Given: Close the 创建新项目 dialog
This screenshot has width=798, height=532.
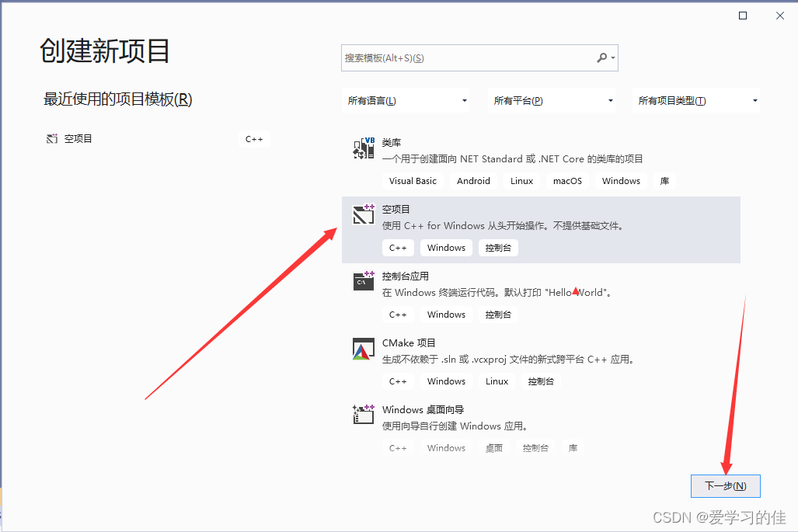Looking at the screenshot, I should coord(779,16).
